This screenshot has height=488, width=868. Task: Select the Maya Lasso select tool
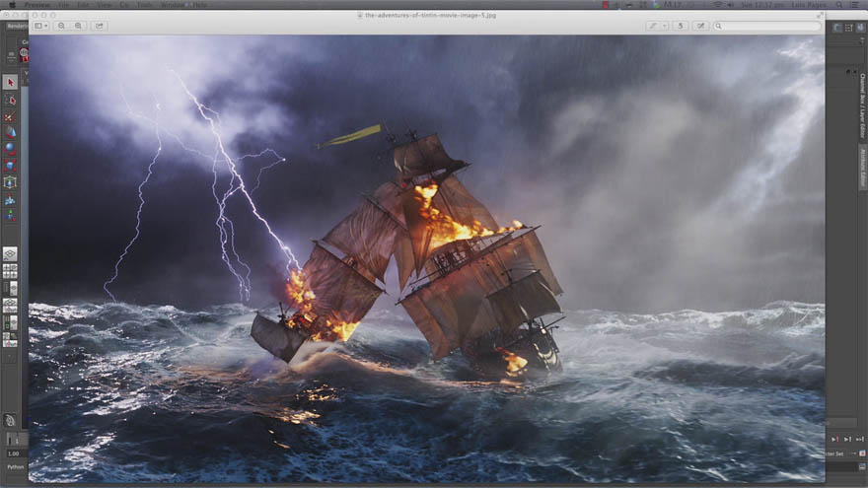pos(10,100)
